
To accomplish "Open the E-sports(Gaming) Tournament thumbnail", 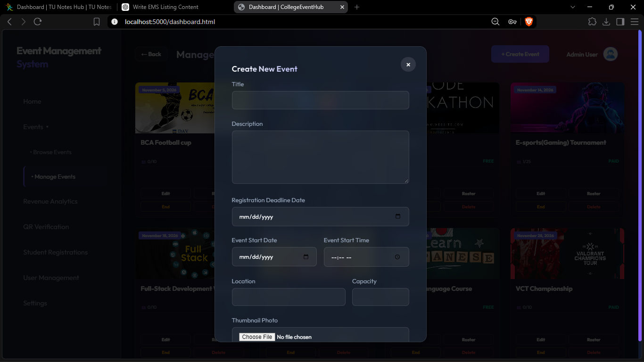I will pyautogui.click(x=567, y=108).
